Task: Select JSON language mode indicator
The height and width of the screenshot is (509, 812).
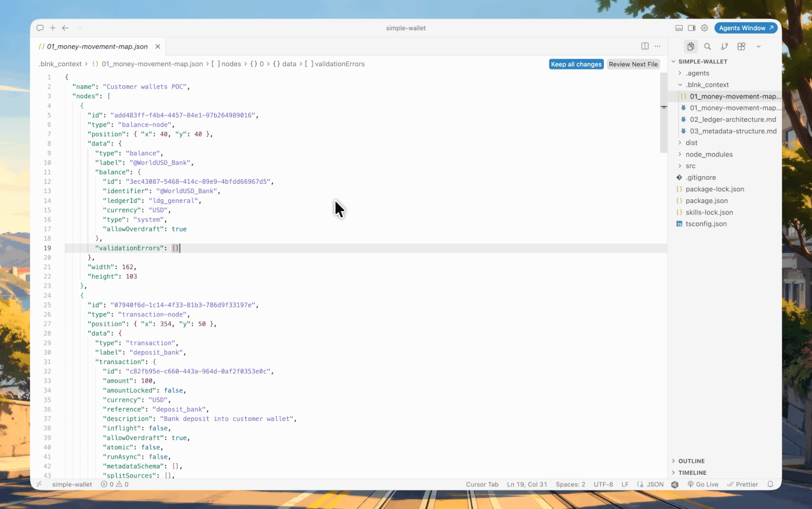Action: (650, 484)
